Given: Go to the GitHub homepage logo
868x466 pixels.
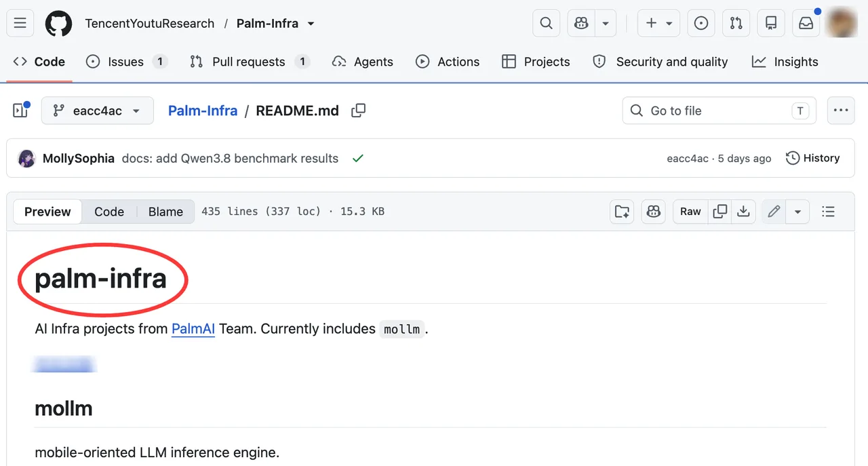Looking at the screenshot, I should pyautogui.click(x=58, y=24).
